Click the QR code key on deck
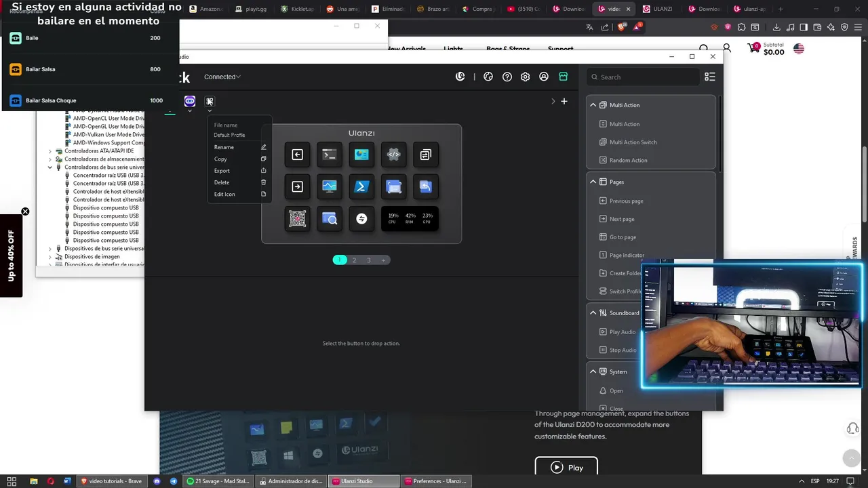868x488 pixels. (297, 218)
